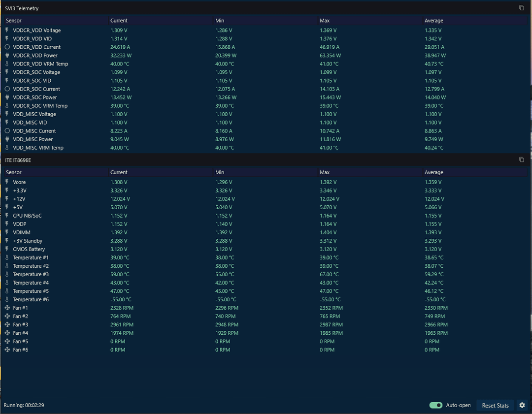Click the Reset Stats button
The height and width of the screenshot is (414, 532).
pyautogui.click(x=495, y=405)
